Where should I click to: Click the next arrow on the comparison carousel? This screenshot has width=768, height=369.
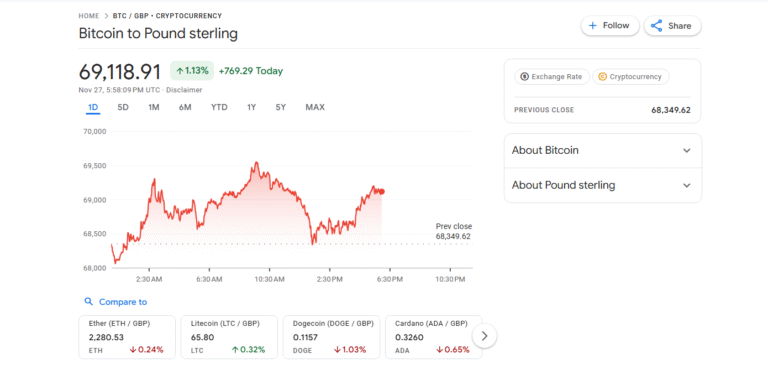(484, 336)
